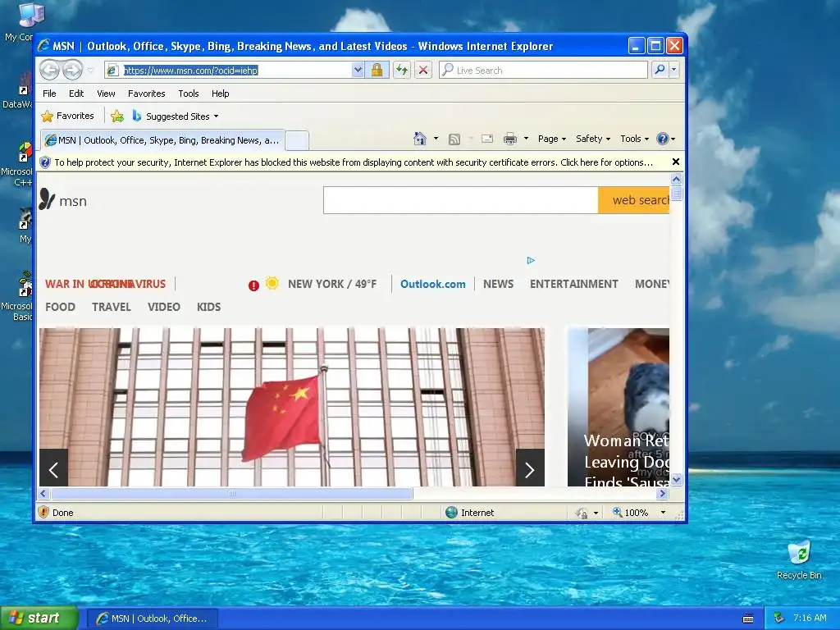840x630 pixels.
Task: Open the recent pages dropdown arrow
Action: [90, 71]
